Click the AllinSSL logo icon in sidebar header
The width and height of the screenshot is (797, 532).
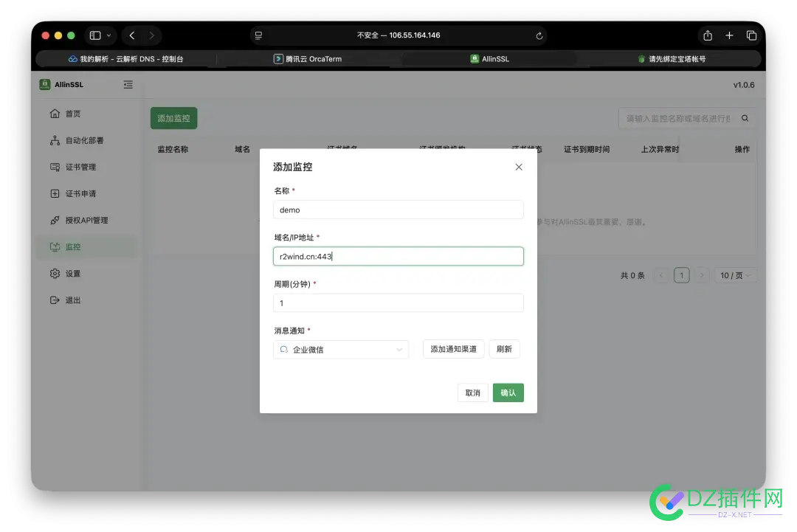point(45,84)
